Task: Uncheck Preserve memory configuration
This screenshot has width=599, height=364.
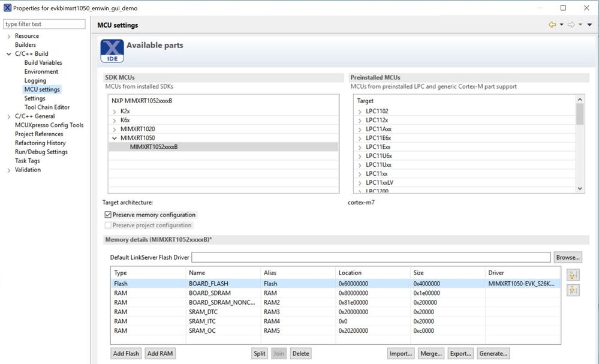Action: tap(108, 215)
